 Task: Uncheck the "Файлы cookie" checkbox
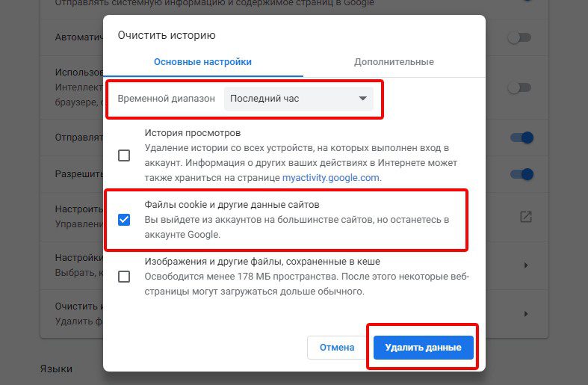click(124, 220)
